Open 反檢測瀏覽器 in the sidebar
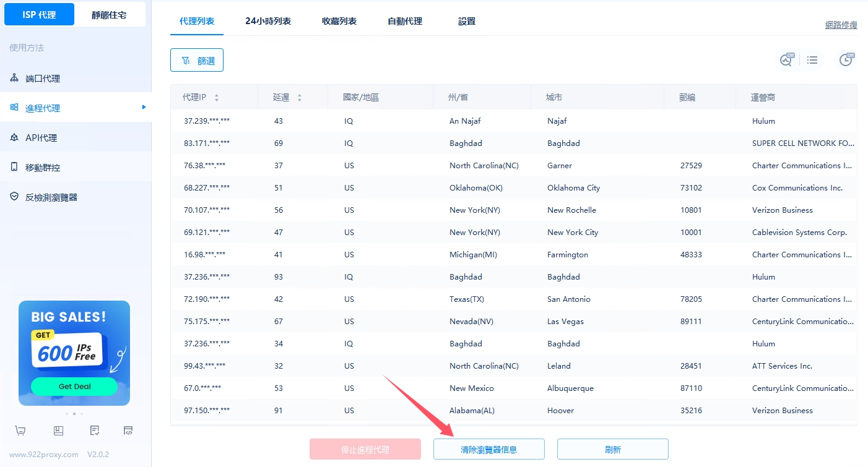 coord(51,197)
